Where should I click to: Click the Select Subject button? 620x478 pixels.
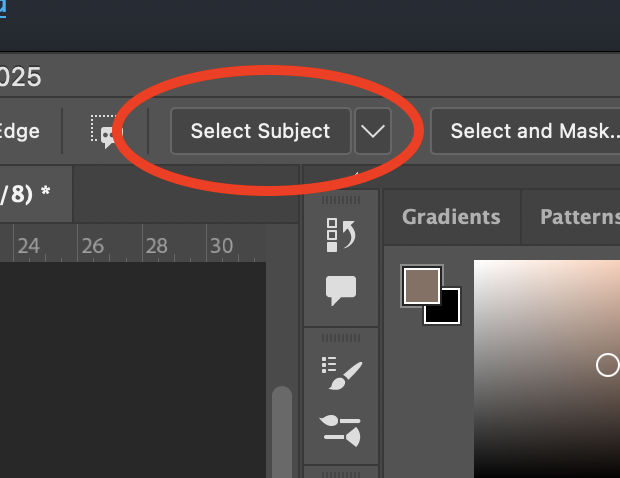(x=260, y=131)
